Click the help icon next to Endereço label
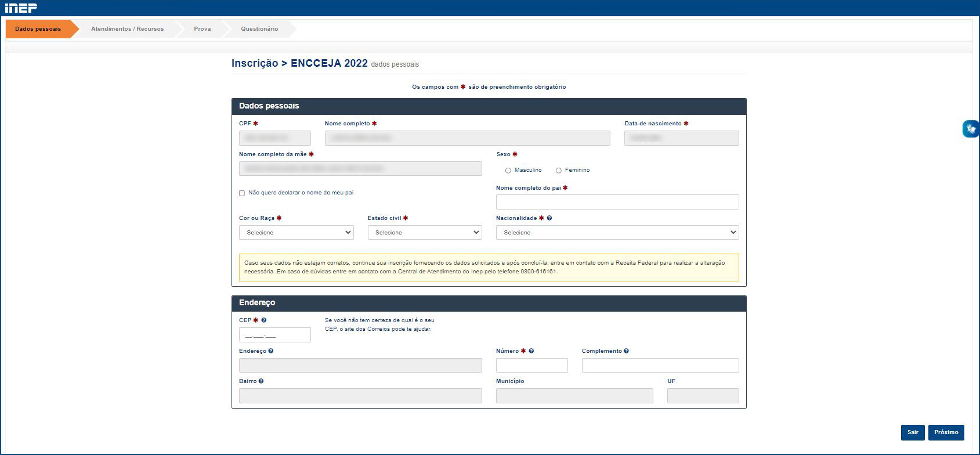The height and width of the screenshot is (455, 980). click(271, 351)
